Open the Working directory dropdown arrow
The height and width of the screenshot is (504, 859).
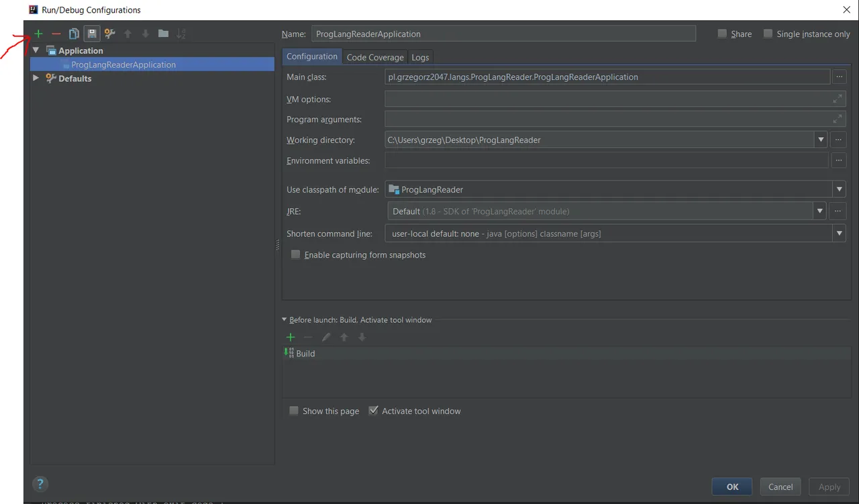[x=821, y=140]
